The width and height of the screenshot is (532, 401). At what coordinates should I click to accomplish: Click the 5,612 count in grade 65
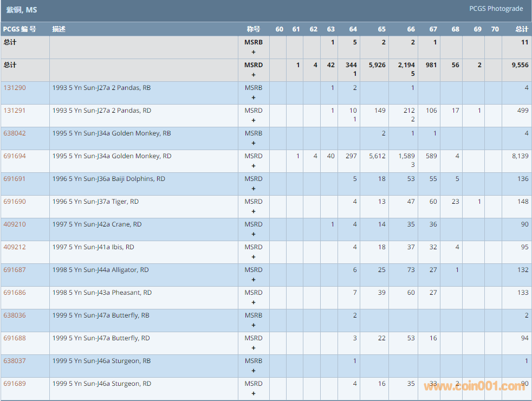click(377, 156)
